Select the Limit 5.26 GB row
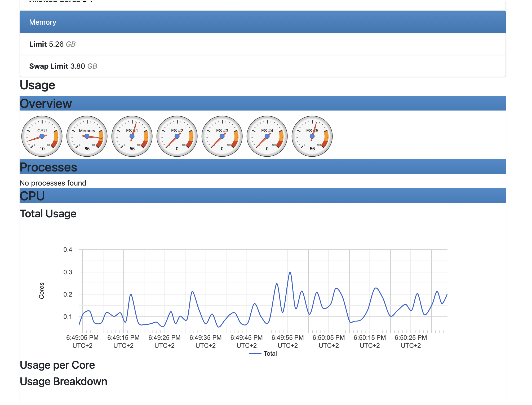Viewport: 532px width, 405px height. tap(263, 44)
